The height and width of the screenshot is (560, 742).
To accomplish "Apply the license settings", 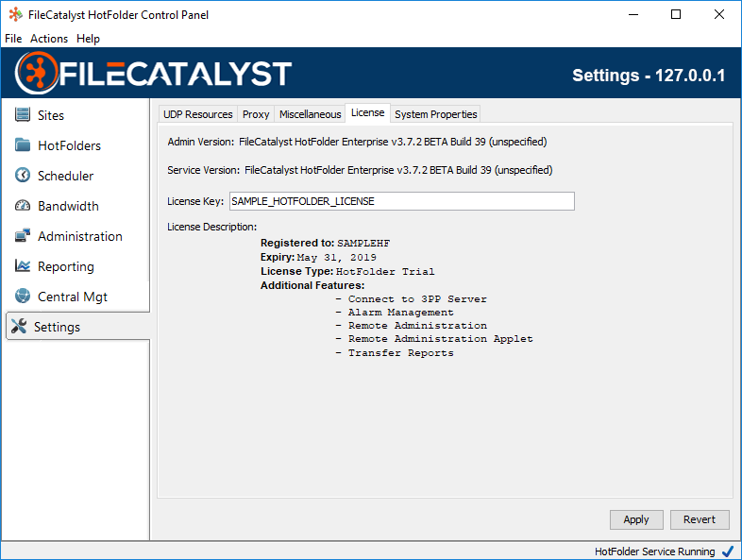I will coord(636,519).
